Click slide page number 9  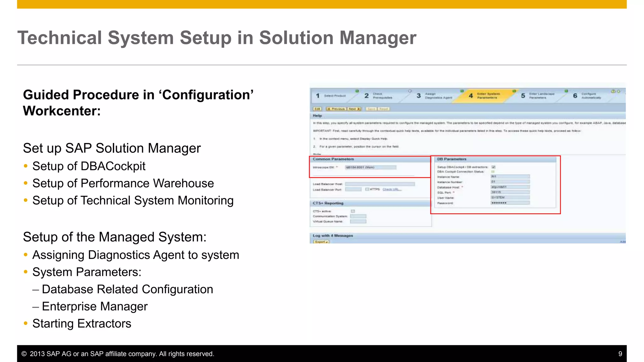(620, 354)
